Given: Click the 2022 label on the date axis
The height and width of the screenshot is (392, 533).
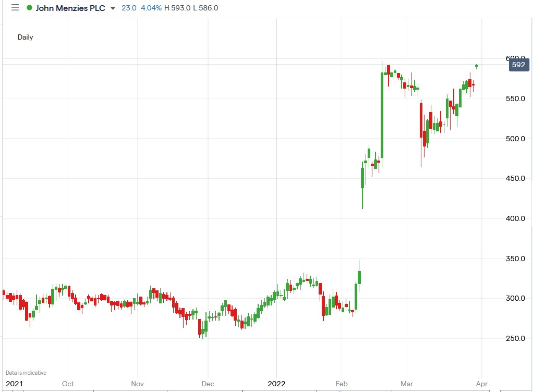Looking at the screenshot, I should click(275, 383).
